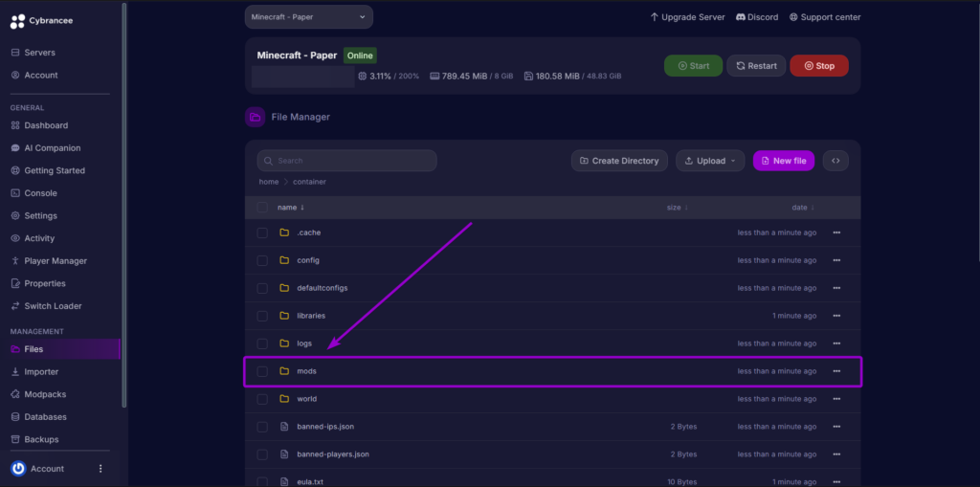Screen dimensions: 980x487
Task: Open the three-dot menu for banned-ips.json
Action: (836, 427)
